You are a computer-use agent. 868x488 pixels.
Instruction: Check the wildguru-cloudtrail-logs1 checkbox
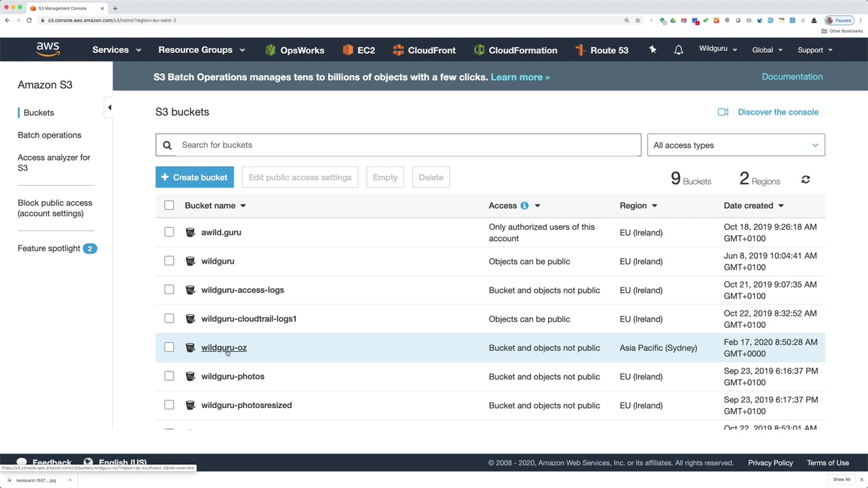169,319
